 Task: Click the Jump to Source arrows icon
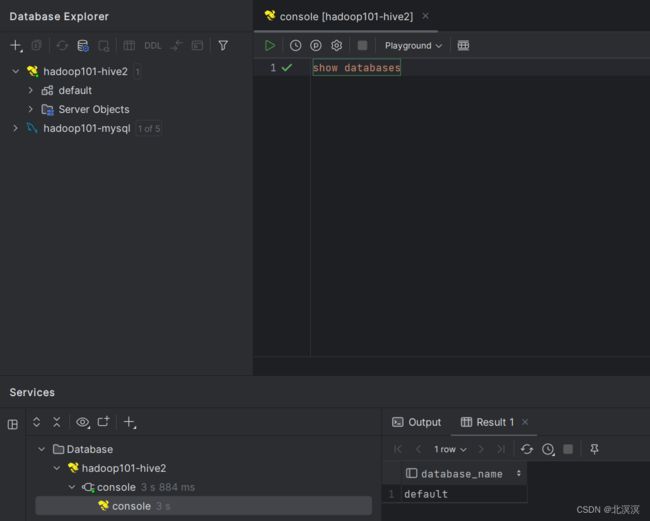coord(177,45)
